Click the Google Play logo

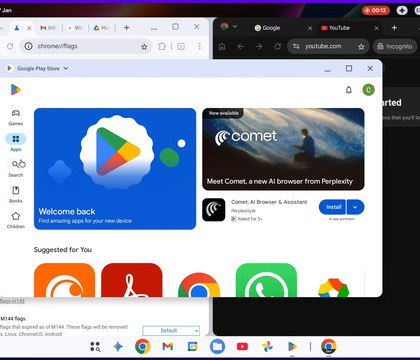pyautogui.click(x=16, y=90)
